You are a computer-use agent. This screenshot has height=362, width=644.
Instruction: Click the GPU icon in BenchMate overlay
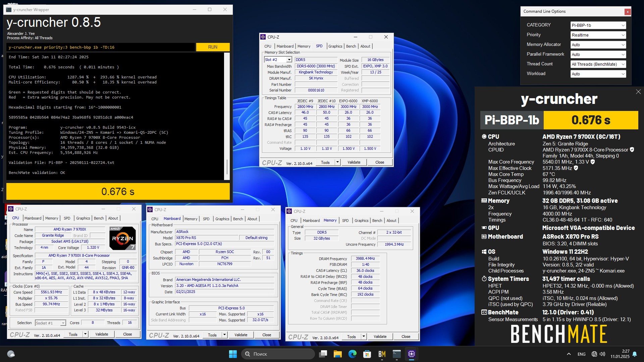(484, 228)
